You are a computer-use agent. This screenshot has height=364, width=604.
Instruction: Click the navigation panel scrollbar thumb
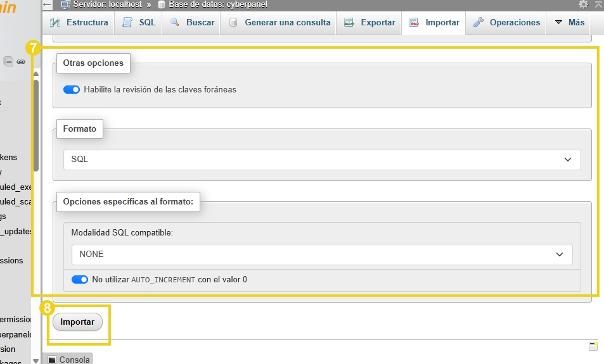(x=36, y=125)
